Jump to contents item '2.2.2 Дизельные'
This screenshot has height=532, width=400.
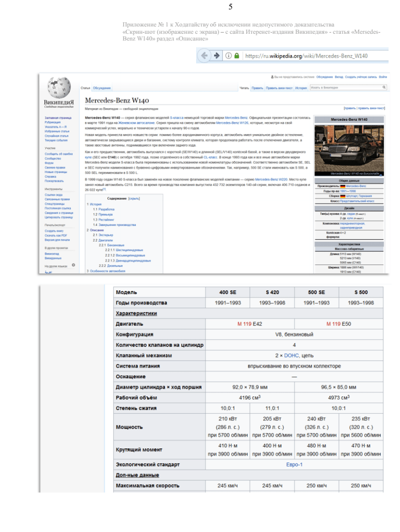click(x=111, y=265)
